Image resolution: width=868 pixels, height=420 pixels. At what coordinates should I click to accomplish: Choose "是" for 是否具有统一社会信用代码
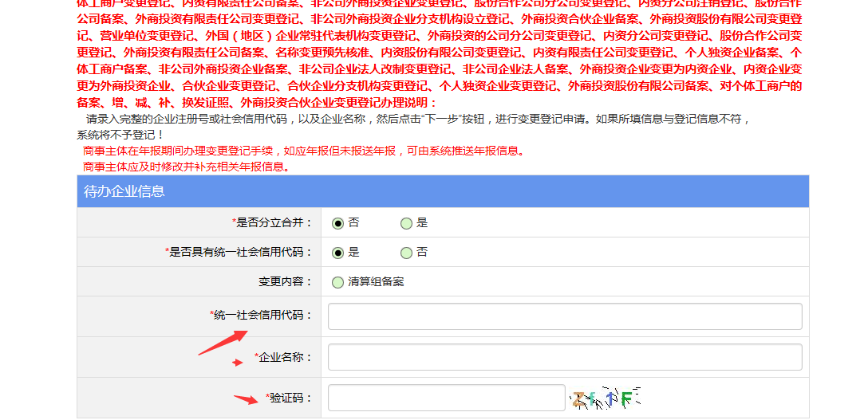pyautogui.click(x=338, y=253)
